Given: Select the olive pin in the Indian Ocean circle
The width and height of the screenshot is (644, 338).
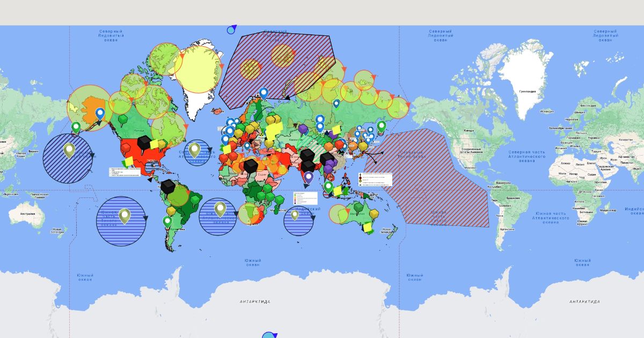Looking at the screenshot, I should [295, 215].
